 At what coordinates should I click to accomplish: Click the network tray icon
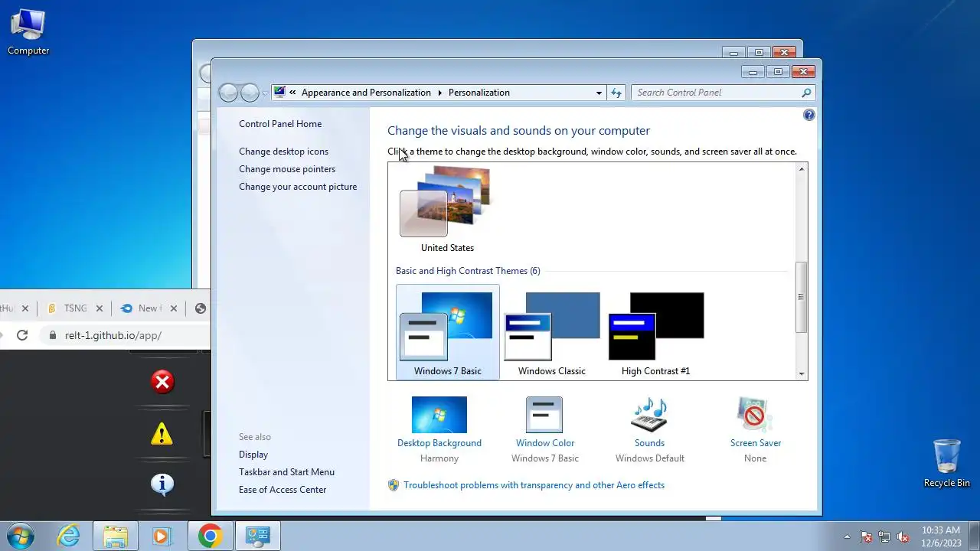coord(884,536)
